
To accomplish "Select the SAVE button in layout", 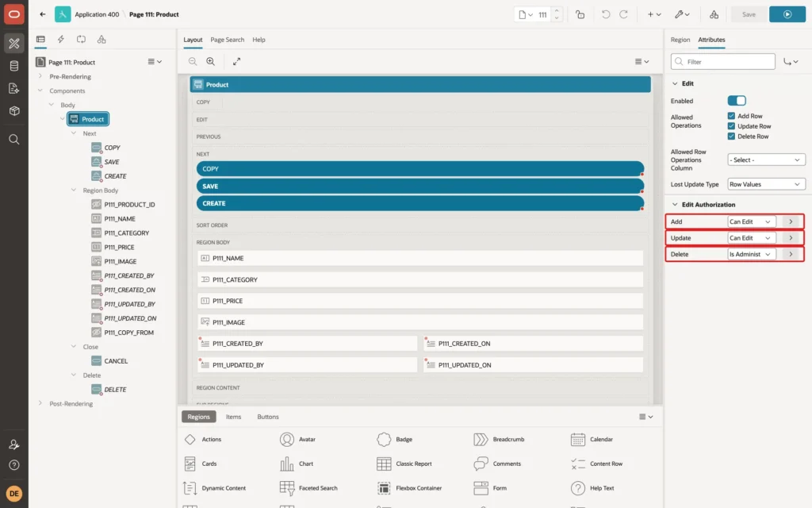I will click(x=420, y=186).
